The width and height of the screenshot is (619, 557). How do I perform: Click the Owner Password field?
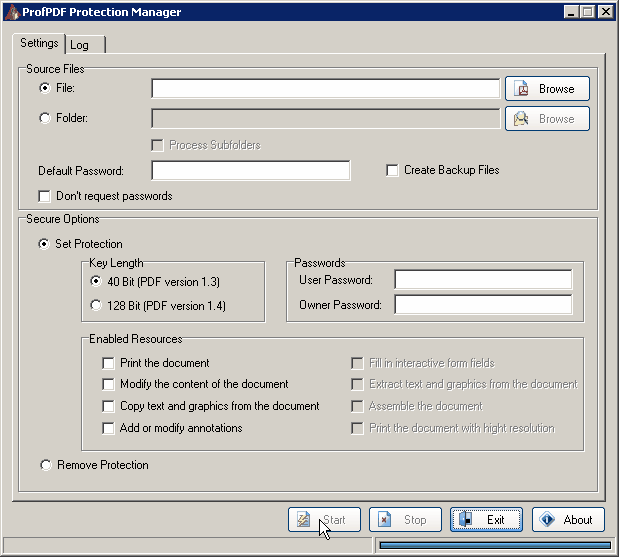(483, 305)
